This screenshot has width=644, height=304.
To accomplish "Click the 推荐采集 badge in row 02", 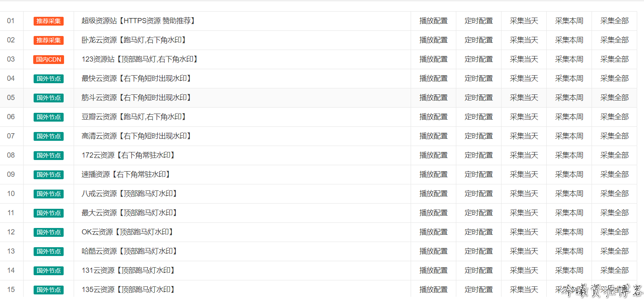I will pyautogui.click(x=48, y=40).
